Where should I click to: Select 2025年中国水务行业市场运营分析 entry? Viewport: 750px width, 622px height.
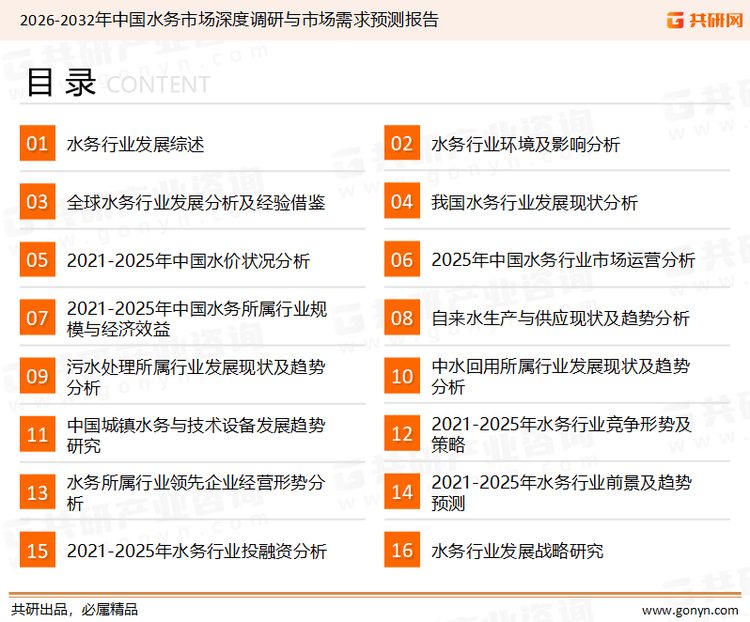(x=562, y=261)
